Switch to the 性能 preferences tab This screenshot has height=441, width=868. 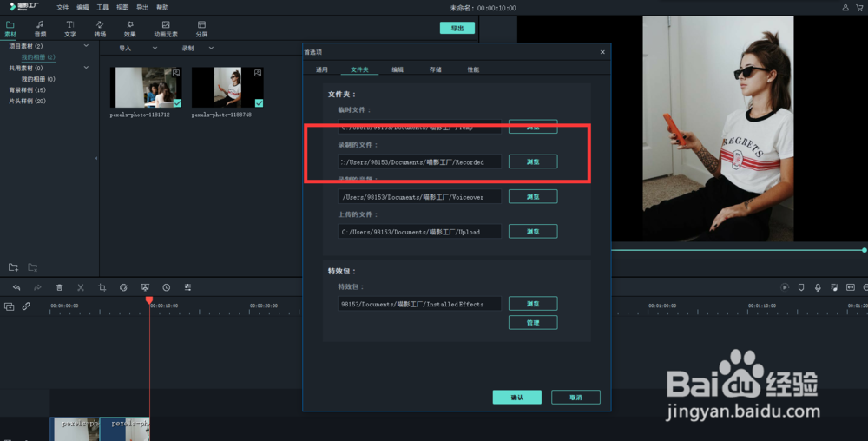473,69
